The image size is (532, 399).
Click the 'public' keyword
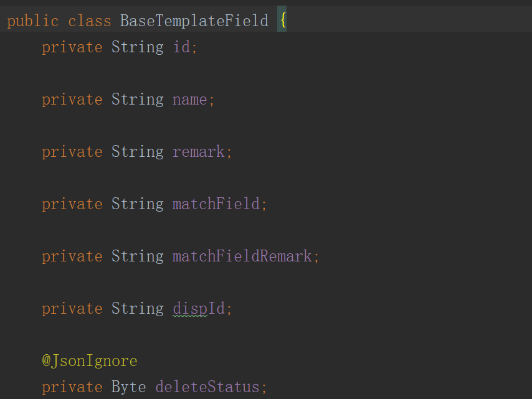click(32, 21)
